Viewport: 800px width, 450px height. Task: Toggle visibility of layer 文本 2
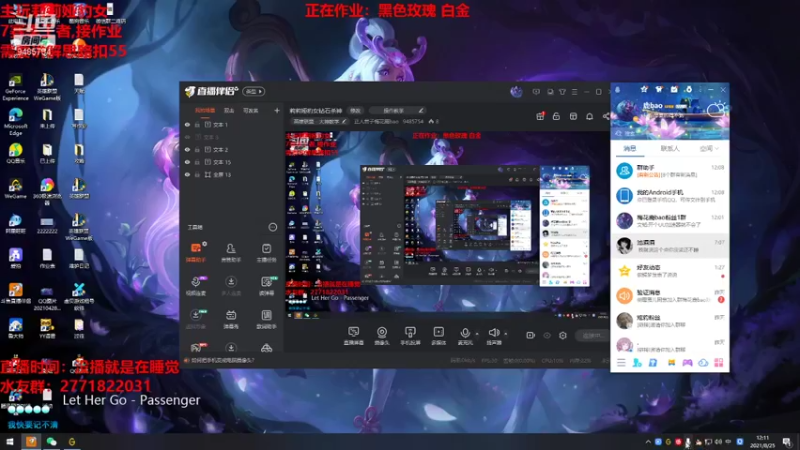click(187, 149)
